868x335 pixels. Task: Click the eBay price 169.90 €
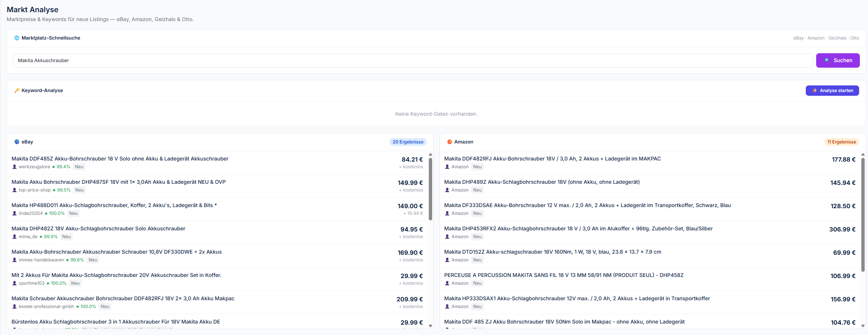(410, 253)
